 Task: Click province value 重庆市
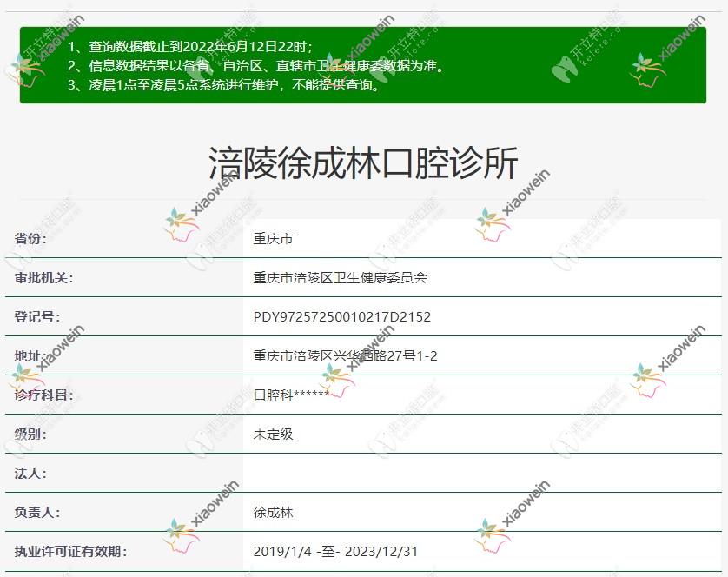click(x=273, y=239)
